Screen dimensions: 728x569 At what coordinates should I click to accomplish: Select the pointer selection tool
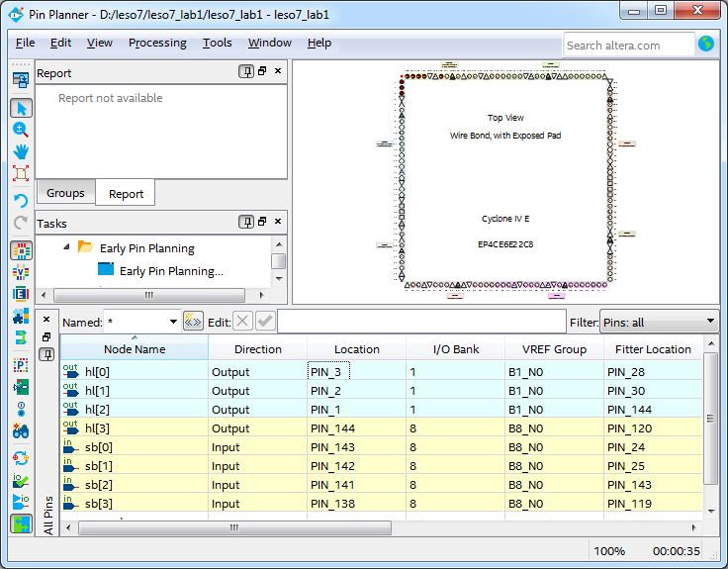click(x=21, y=108)
